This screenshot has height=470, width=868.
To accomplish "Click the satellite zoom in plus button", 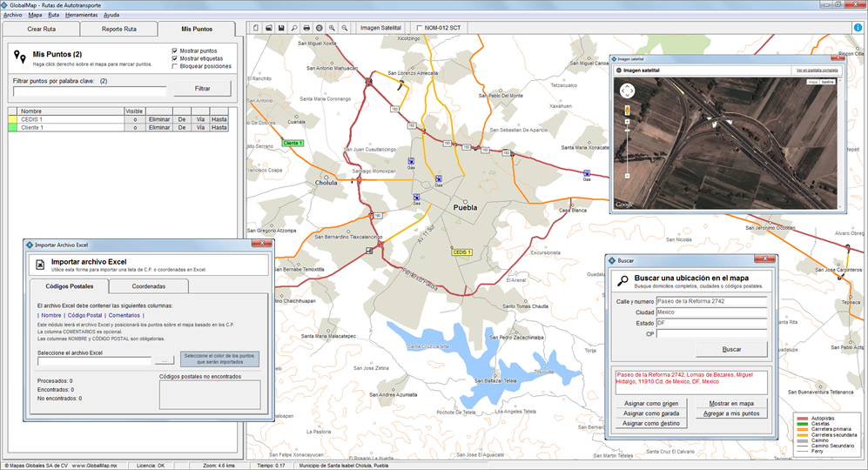I will pyautogui.click(x=627, y=121).
